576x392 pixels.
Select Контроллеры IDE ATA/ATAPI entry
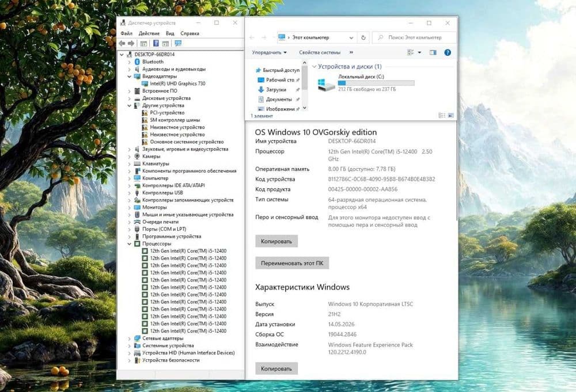(173, 185)
